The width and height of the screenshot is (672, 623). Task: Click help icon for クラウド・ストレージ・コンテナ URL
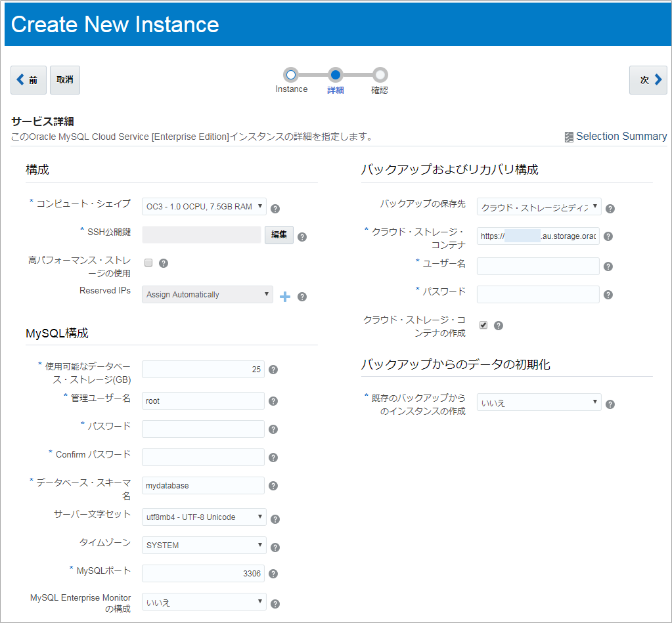coord(608,236)
